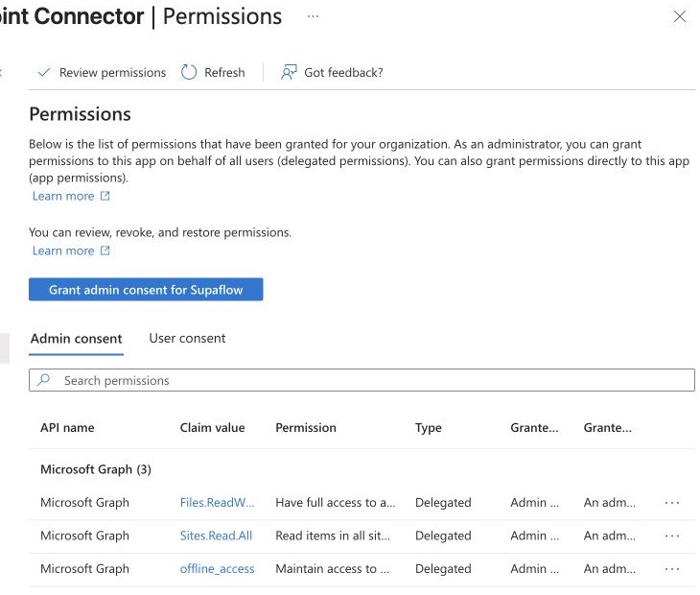Image resolution: width=700 pixels, height=595 pixels.
Task: Open the ellipsis menu beside the Permissions title
Action: 313,16
